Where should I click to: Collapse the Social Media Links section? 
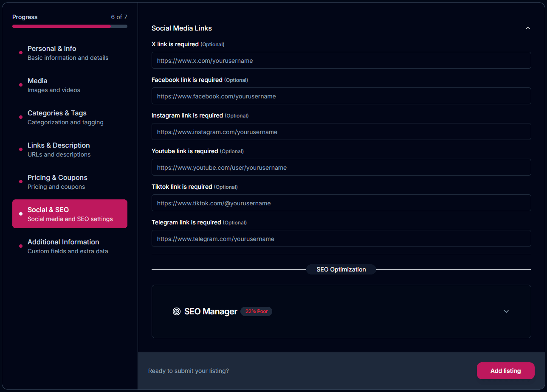528,28
